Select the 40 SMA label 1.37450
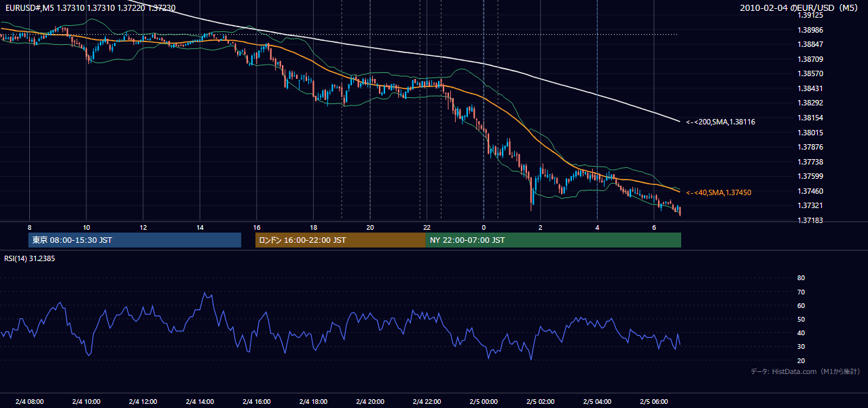The image size is (868, 408). tap(719, 192)
